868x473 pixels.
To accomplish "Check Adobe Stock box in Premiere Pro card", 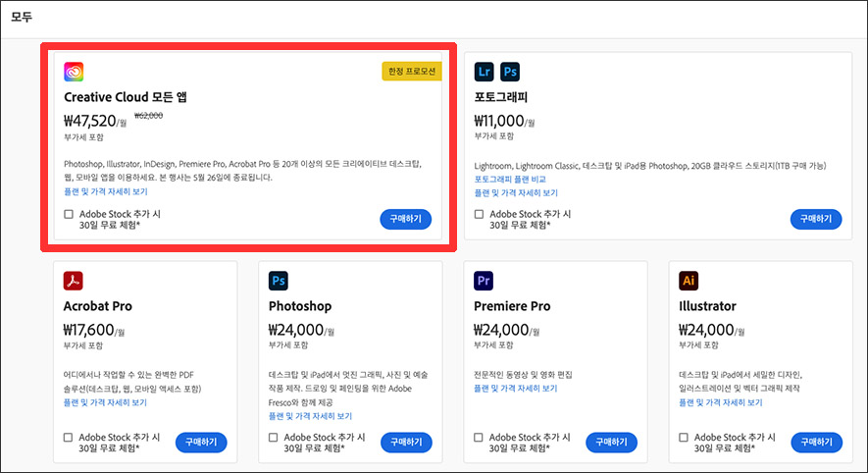I will pyautogui.click(x=479, y=437).
